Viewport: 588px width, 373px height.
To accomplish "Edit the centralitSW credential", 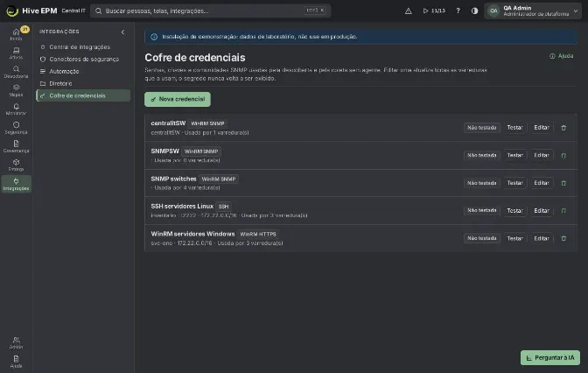I will [x=542, y=128].
